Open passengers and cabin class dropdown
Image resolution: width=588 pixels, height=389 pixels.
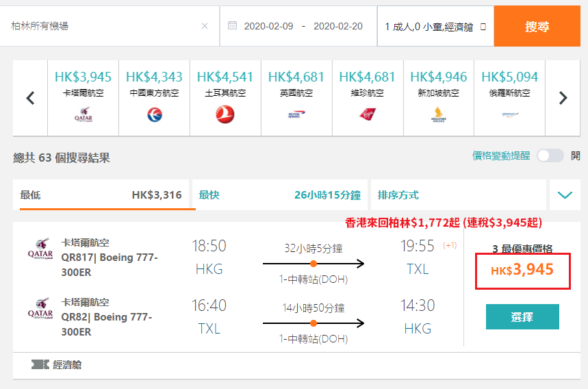[x=435, y=26]
